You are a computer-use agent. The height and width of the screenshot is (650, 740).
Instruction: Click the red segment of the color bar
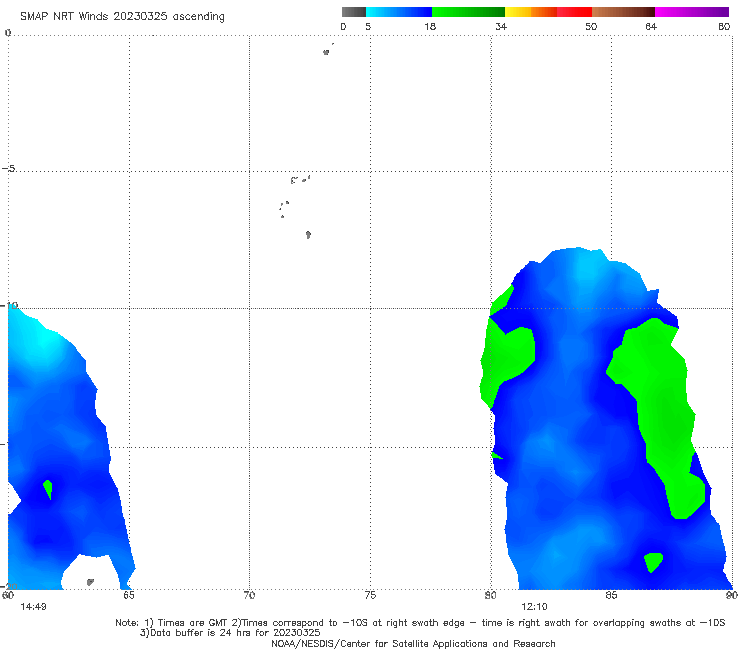click(x=574, y=12)
